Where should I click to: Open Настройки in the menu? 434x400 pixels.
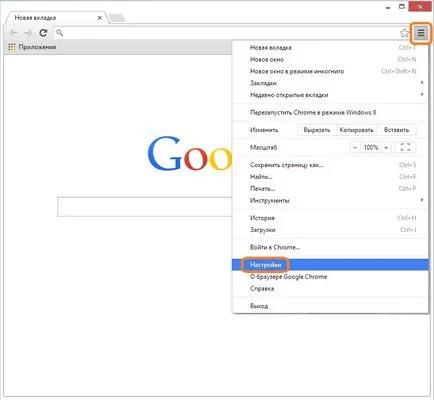330,265
